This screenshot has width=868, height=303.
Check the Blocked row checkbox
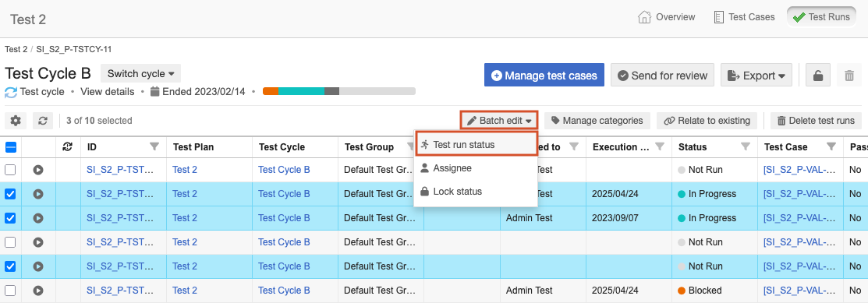click(x=10, y=291)
